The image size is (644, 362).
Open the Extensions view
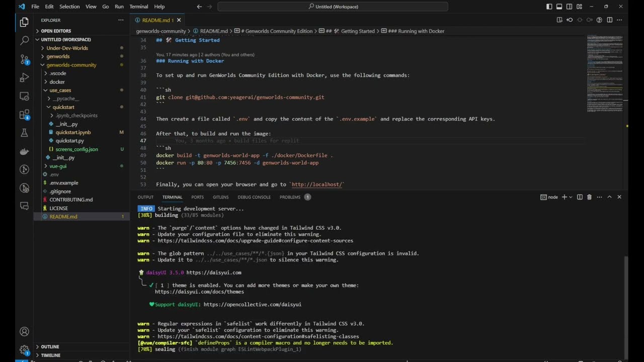(x=24, y=115)
